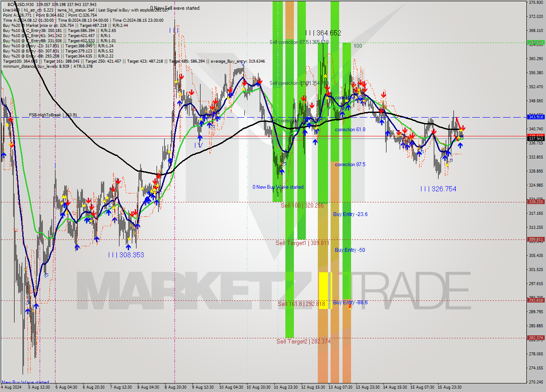Click the 313.255 price axis value
Viewport: 546px width, 392px height.
[x=536, y=228]
